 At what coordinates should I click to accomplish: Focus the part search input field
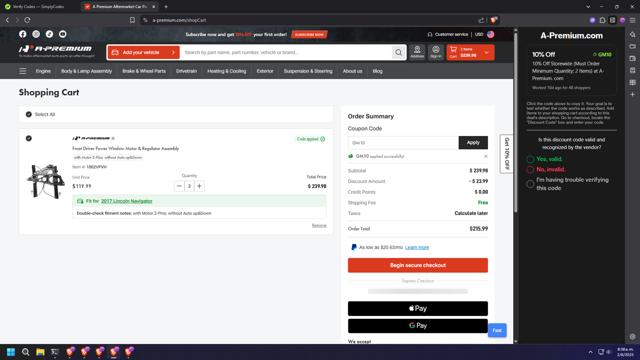tap(286, 52)
